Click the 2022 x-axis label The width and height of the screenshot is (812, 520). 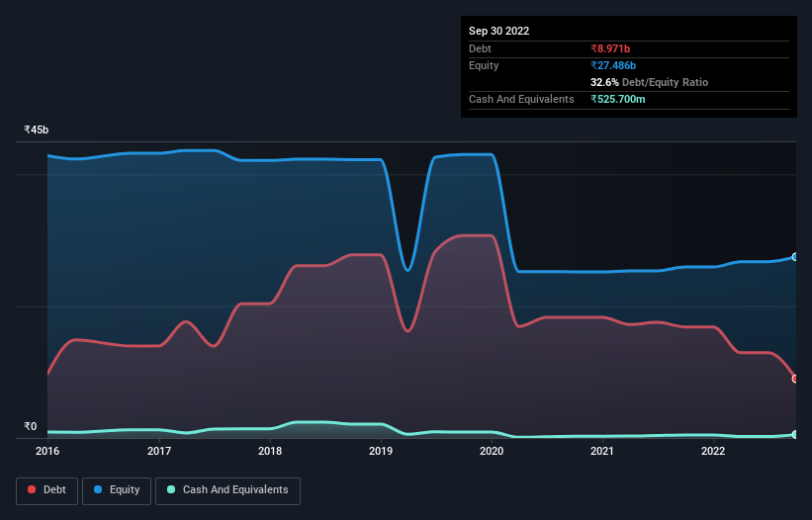pos(713,451)
